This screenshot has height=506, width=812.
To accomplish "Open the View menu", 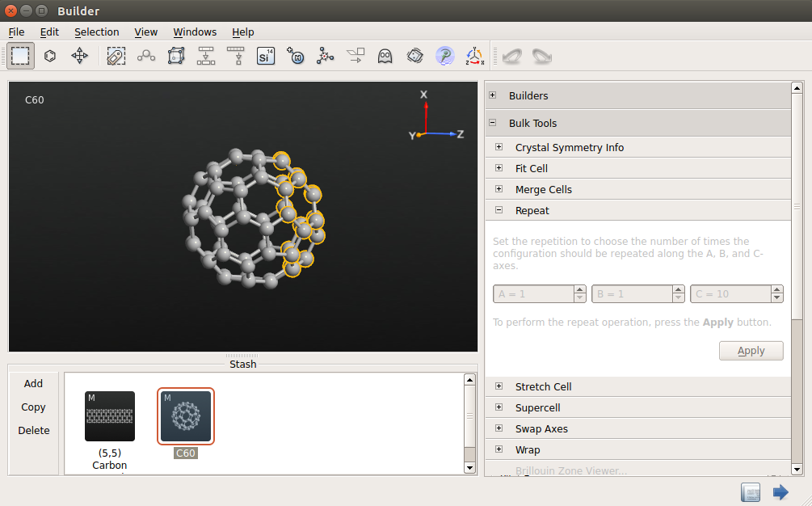I will 146,32.
